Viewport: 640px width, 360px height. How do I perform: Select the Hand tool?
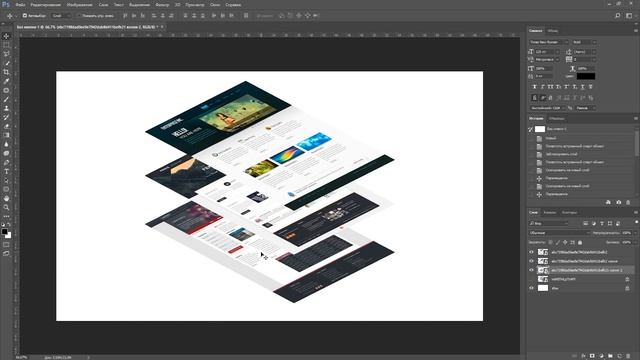point(6,198)
